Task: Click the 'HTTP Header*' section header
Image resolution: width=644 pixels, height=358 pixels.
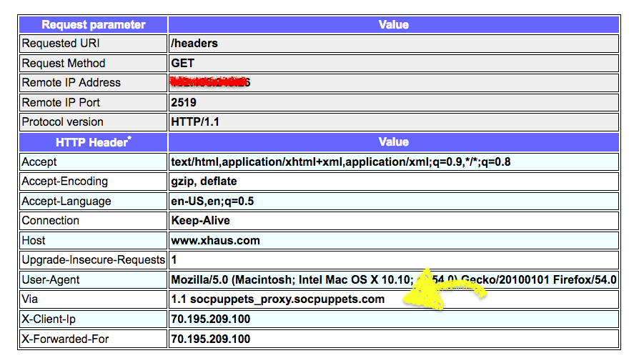Action: pyautogui.click(x=93, y=142)
